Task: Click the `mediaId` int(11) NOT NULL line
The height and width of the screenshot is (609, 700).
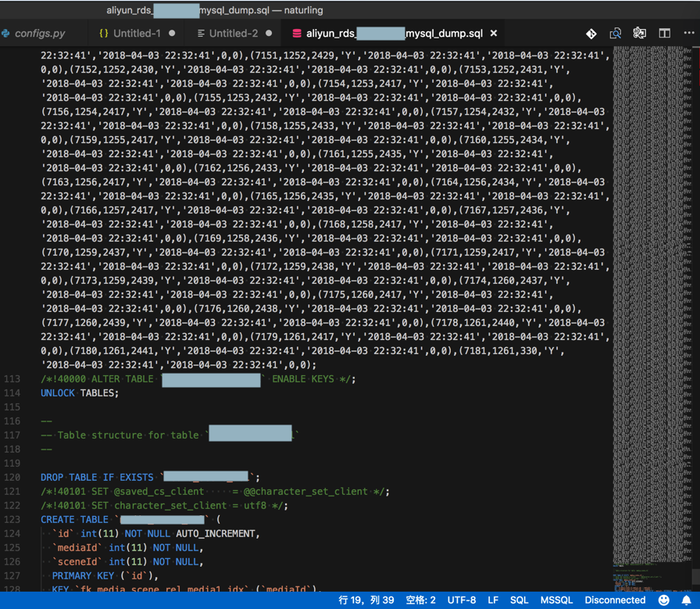Action: [127, 547]
